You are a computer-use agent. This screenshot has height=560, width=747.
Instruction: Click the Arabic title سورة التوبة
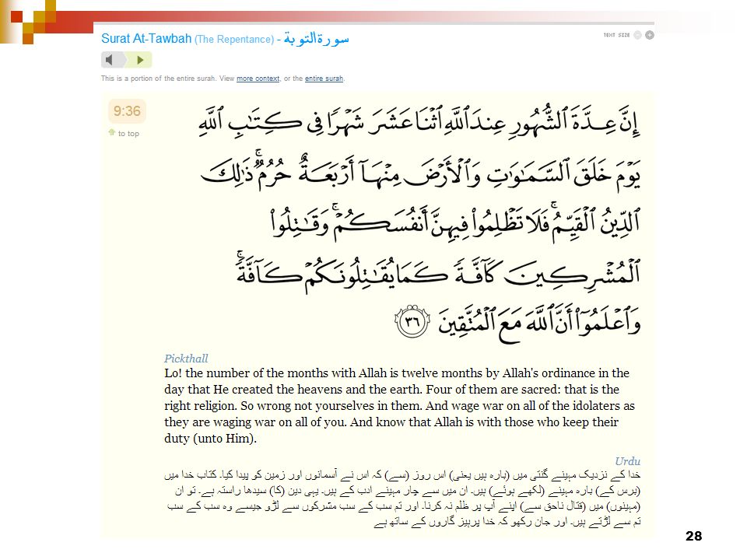(x=317, y=38)
